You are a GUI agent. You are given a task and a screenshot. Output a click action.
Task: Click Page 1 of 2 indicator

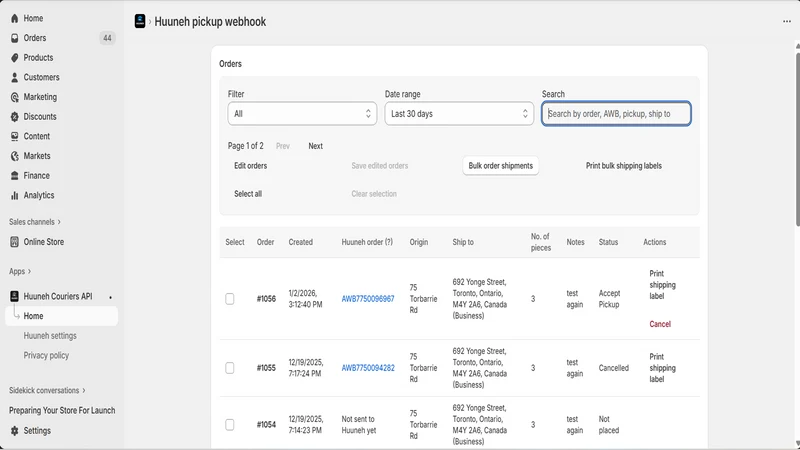(x=245, y=146)
